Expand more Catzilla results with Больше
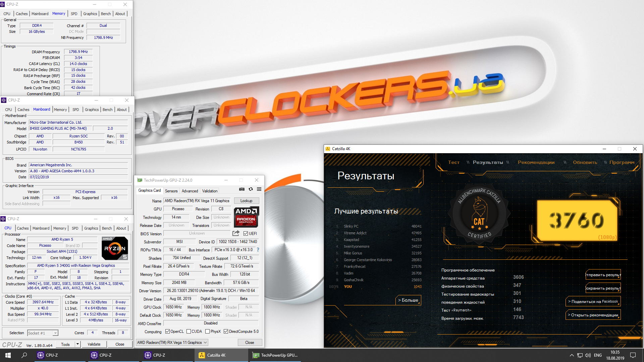Viewport: 644px width, 362px height. pos(408,300)
